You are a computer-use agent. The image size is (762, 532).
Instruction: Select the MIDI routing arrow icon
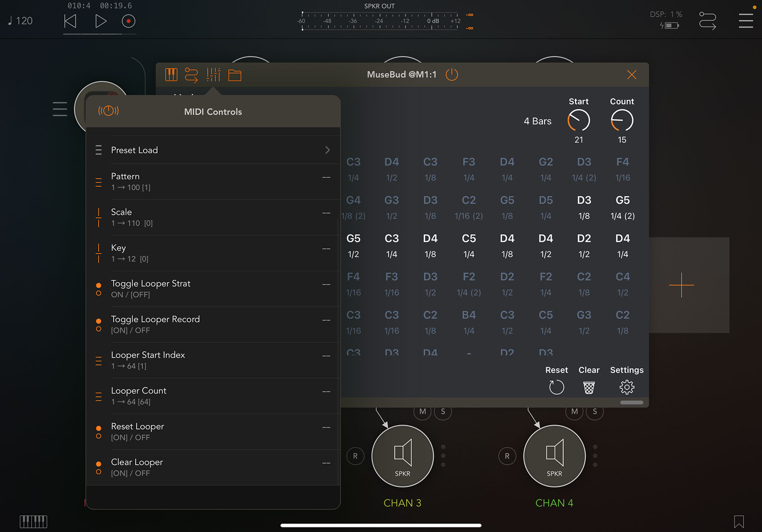pos(192,75)
